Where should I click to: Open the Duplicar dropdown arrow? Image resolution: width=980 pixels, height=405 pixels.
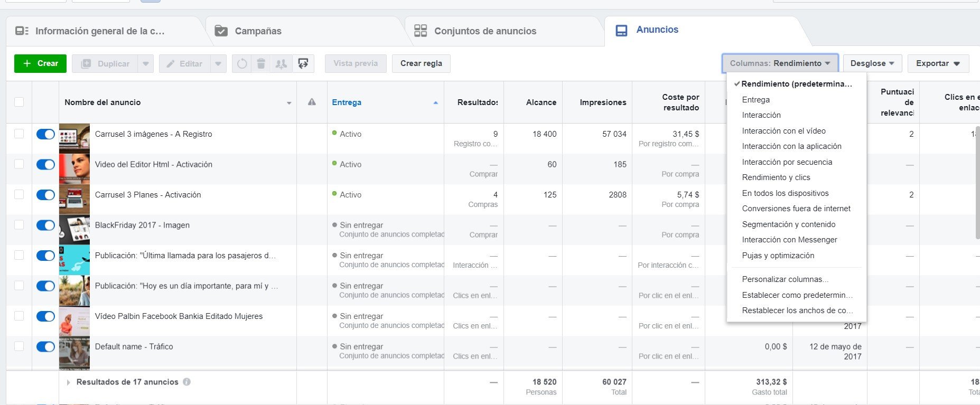point(146,64)
